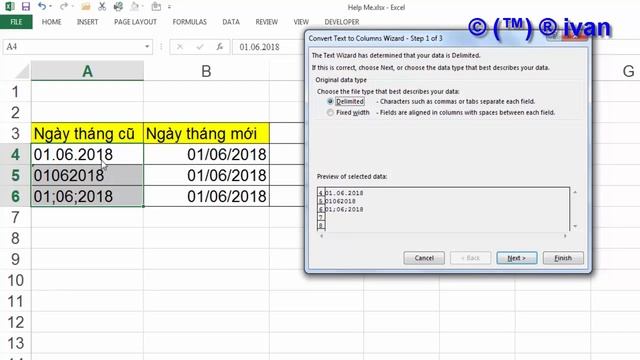Select column G header
640x360 pixels.
point(628,71)
